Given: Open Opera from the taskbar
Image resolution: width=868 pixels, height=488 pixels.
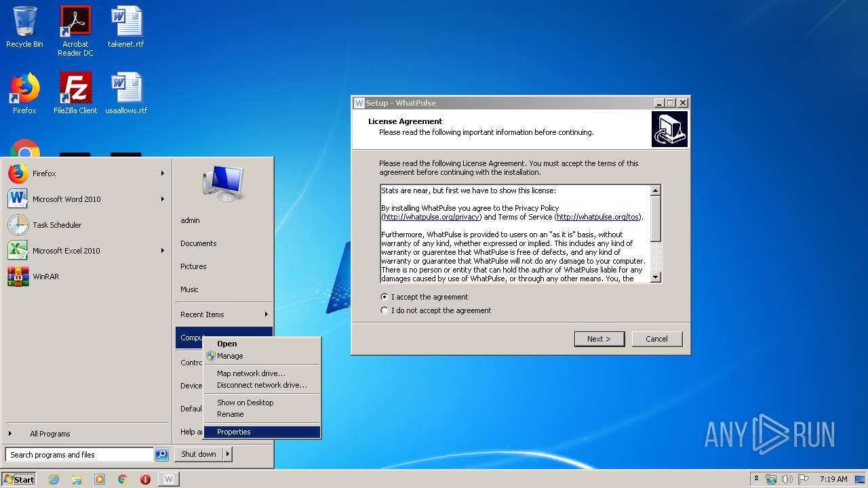Looking at the screenshot, I should point(145,479).
